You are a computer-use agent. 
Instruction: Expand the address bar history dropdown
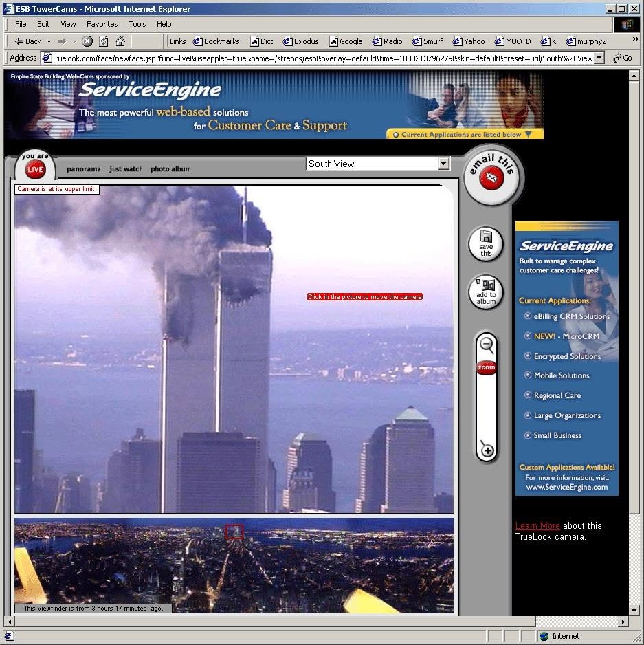(x=599, y=58)
